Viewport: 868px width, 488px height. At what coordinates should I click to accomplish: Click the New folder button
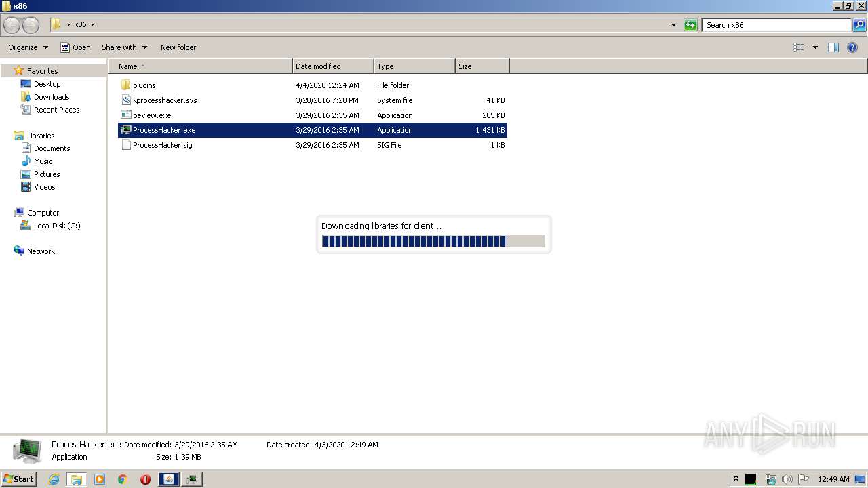[x=178, y=47]
